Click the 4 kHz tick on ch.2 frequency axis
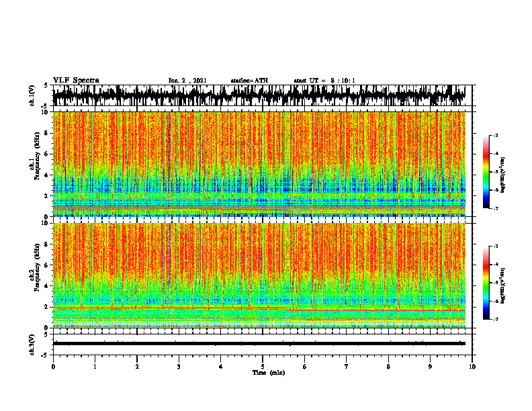532x411 pixels. click(x=47, y=286)
